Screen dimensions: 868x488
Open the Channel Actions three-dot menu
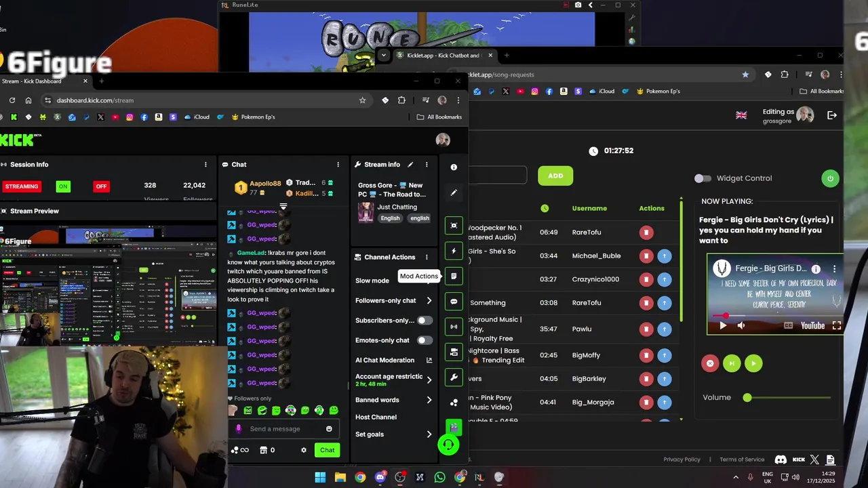(427, 257)
